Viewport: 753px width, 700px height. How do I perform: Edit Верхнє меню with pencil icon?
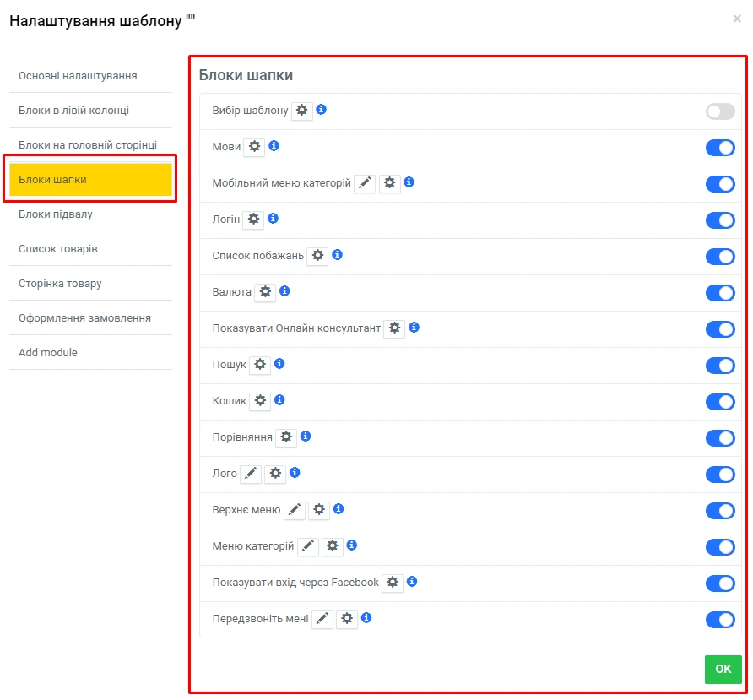pyautogui.click(x=294, y=510)
